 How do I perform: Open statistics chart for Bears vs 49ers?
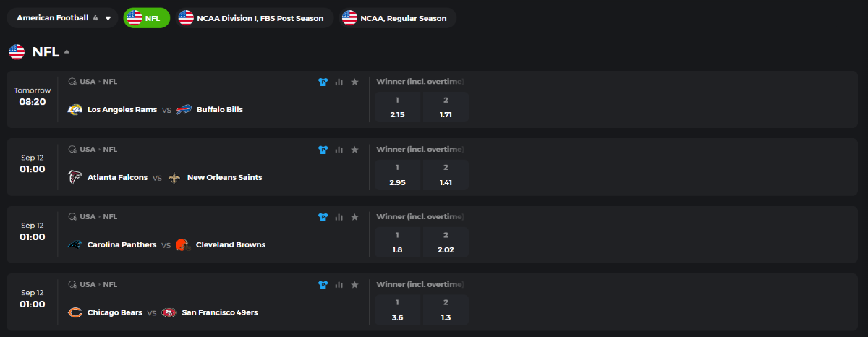coord(339,285)
